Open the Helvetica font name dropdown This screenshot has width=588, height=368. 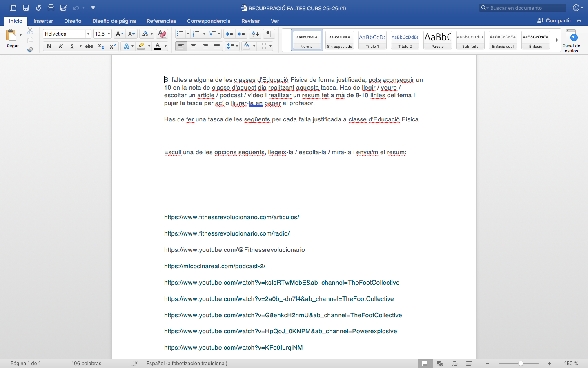click(x=88, y=34)
